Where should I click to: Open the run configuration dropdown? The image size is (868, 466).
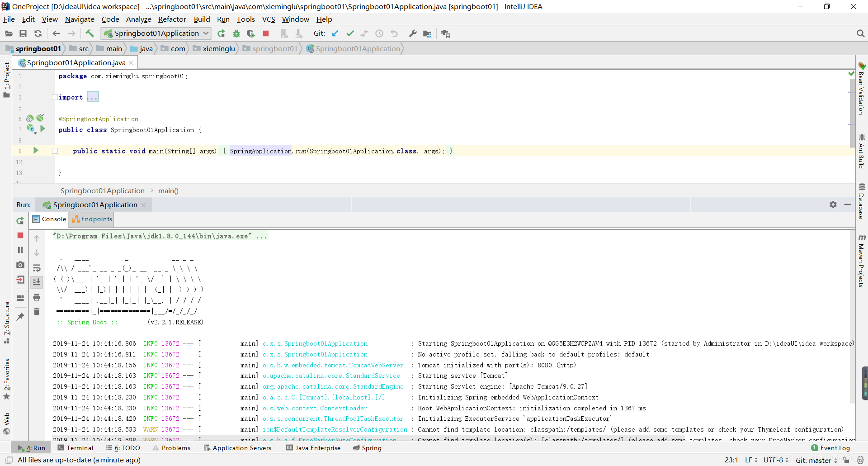click(156, 33)
